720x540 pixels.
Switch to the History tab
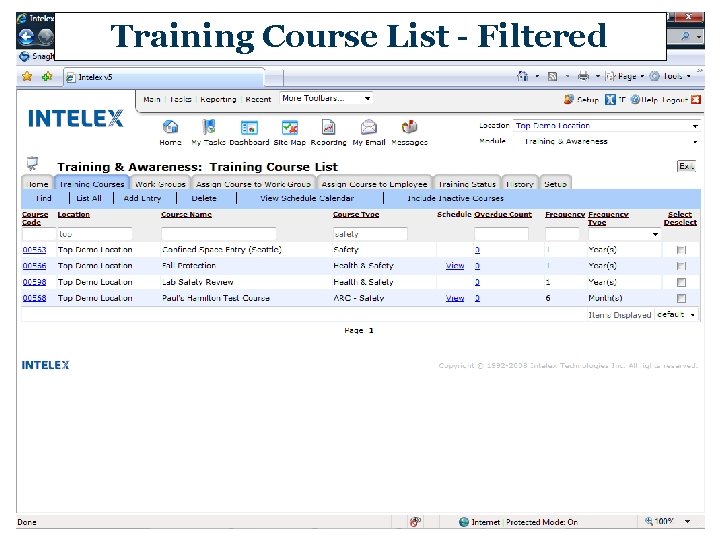[520, 184]
